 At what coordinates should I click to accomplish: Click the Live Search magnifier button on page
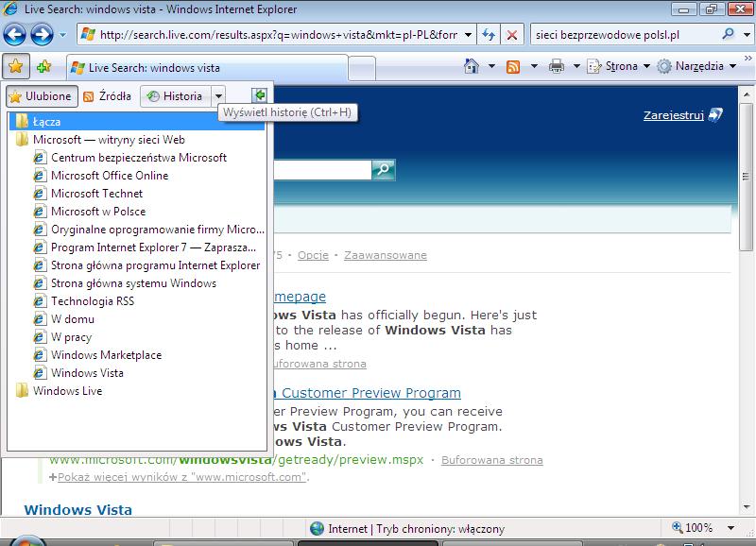point(384,170)
